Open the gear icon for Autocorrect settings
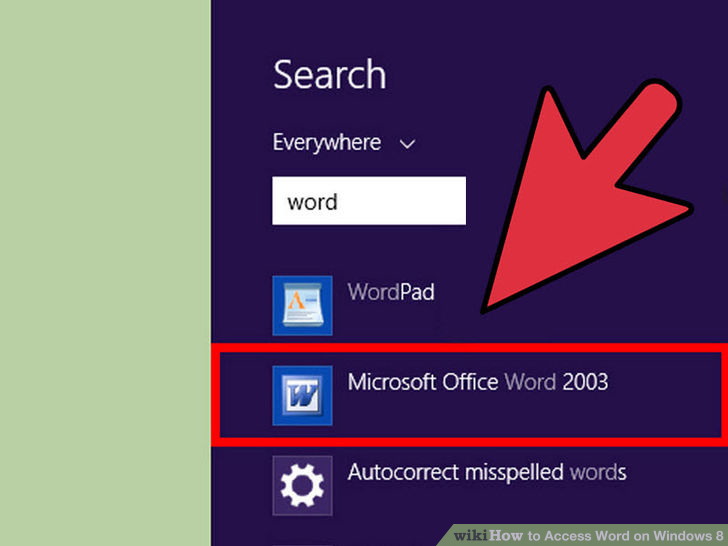This screenshot has width=728, height=546. 302,486
